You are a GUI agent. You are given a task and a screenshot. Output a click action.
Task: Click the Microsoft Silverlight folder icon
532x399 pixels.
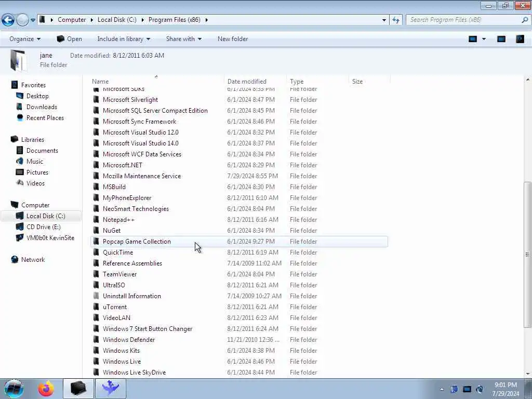point(96,99)
